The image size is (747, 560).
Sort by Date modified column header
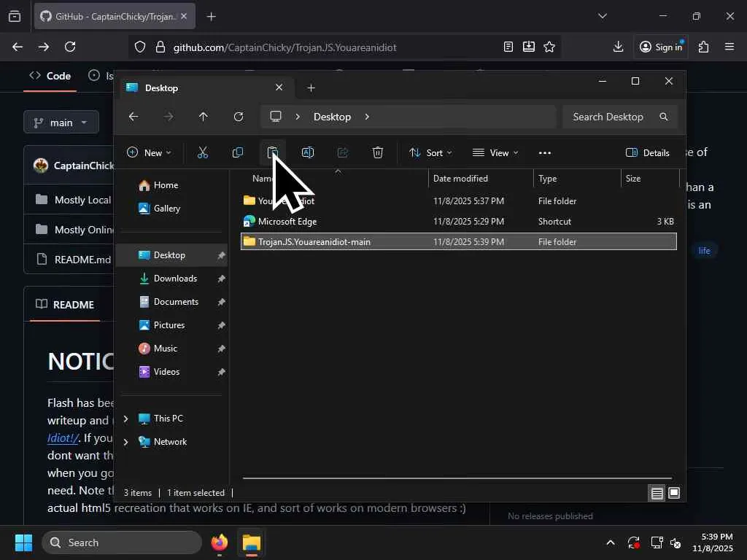(x=481, y=179)
